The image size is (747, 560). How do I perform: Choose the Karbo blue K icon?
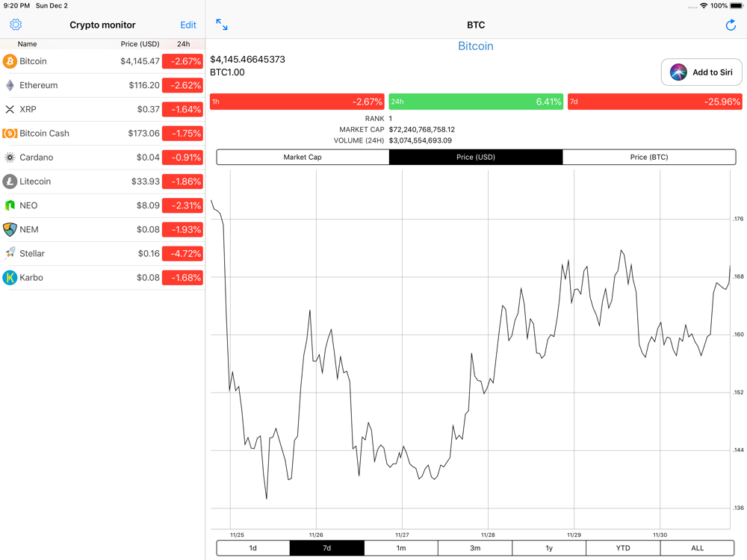(10, 278)
